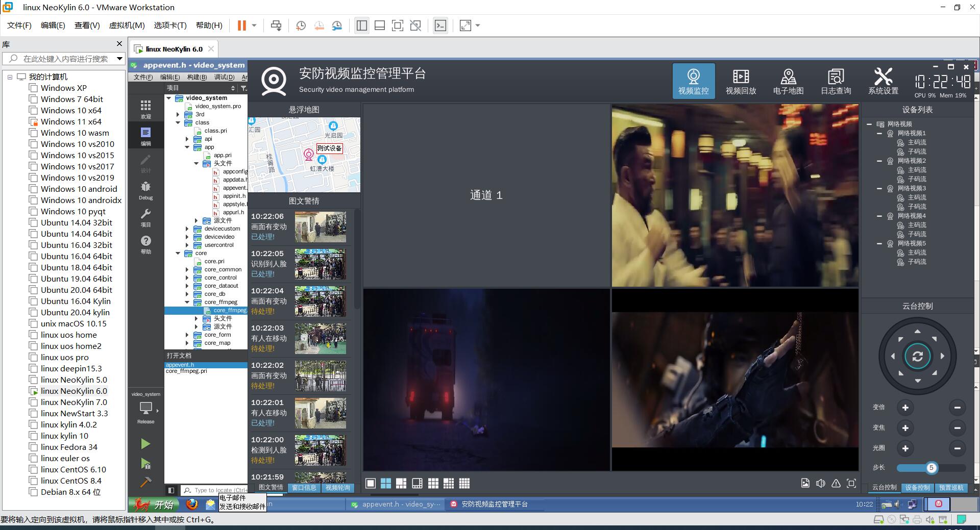The height and width of the screenshot is (530, 980).
Task: Switch to single-window video layout
Action: (371, 484)
